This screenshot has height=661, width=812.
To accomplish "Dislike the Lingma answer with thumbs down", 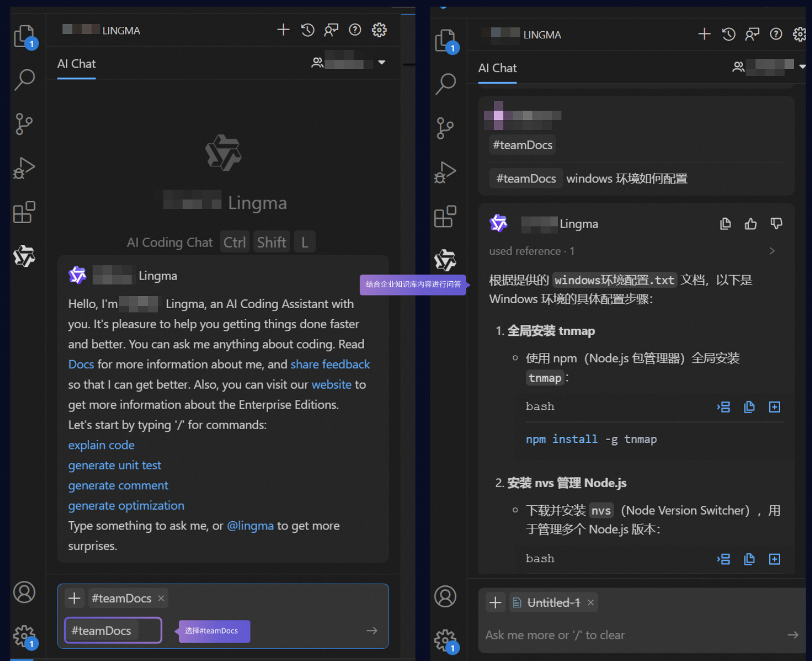I will [776, 224].
